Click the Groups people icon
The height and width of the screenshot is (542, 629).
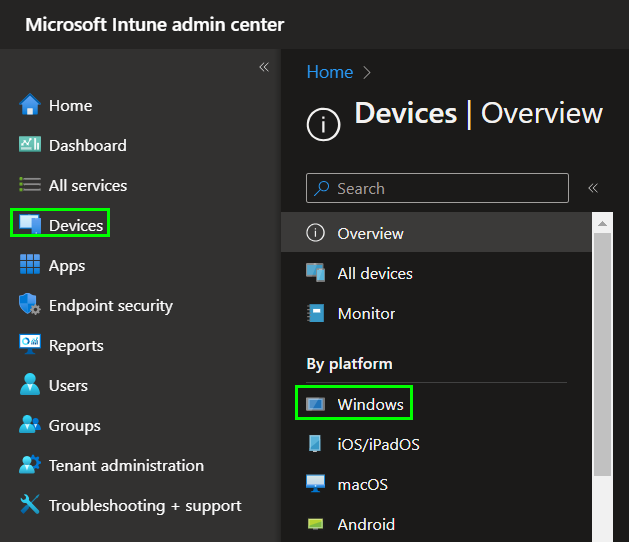click(30, 425)
